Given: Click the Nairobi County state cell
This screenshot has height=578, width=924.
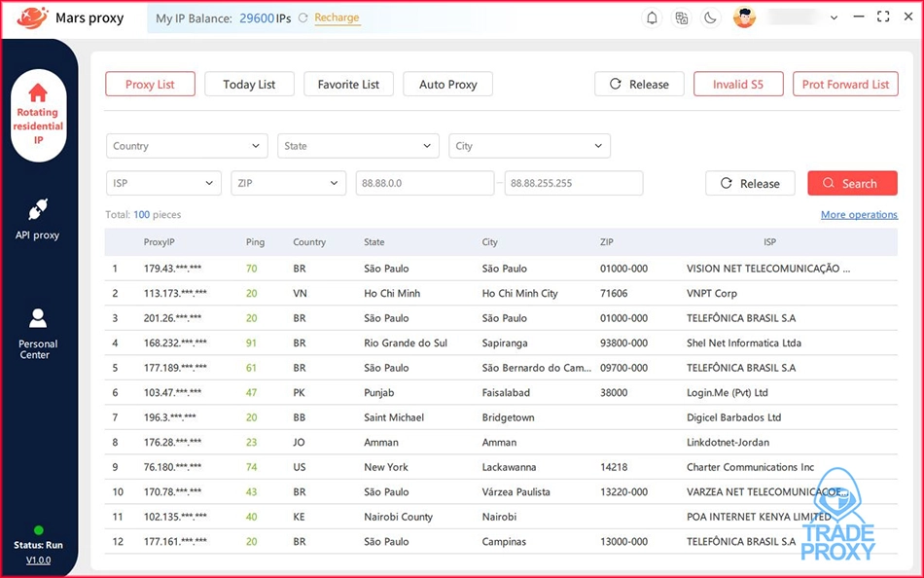Looking at the screenshot, I should tap(399, 517).
